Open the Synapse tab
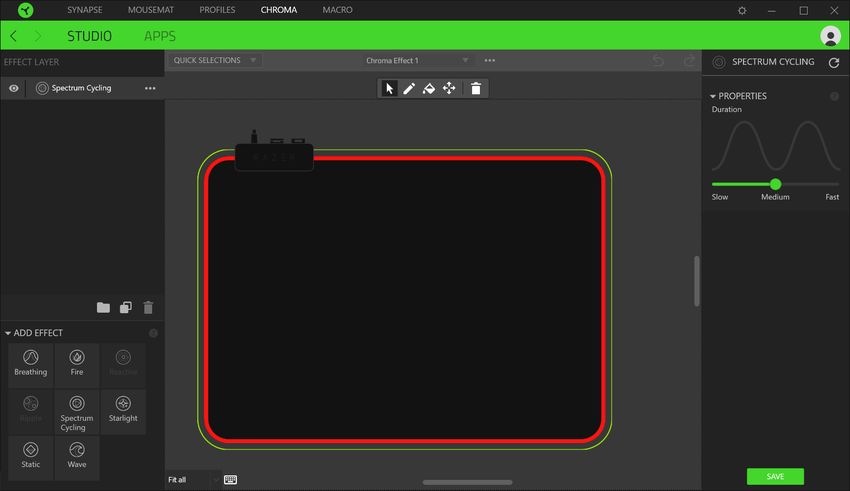The height and width of the screenshot is (491, 850). (x=85, y=10)
